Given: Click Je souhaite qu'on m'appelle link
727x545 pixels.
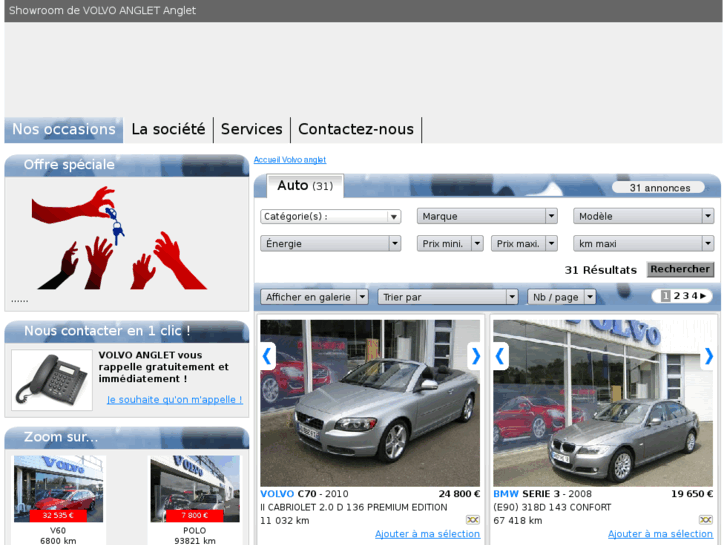Looking at the screenshot, I should coord(175,399).
